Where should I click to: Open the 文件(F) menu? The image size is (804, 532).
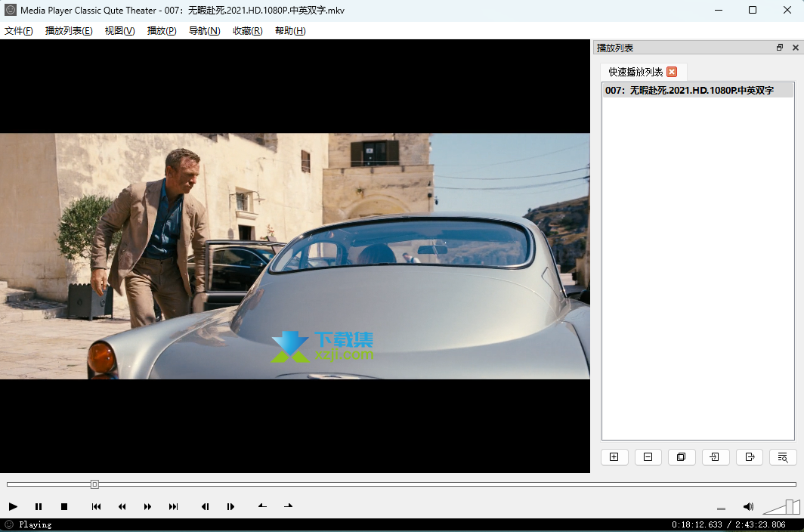(18, 31)
